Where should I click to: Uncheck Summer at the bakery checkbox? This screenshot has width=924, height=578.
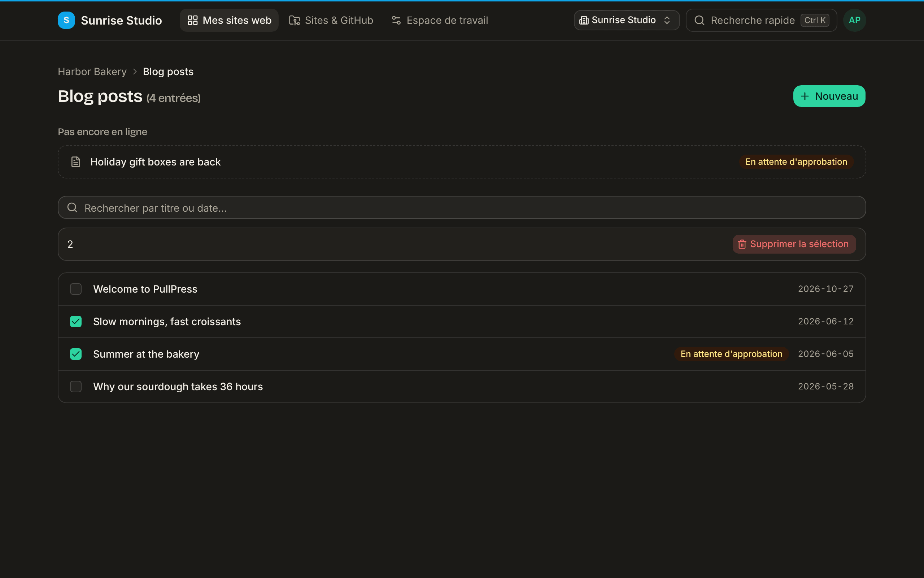75,354
